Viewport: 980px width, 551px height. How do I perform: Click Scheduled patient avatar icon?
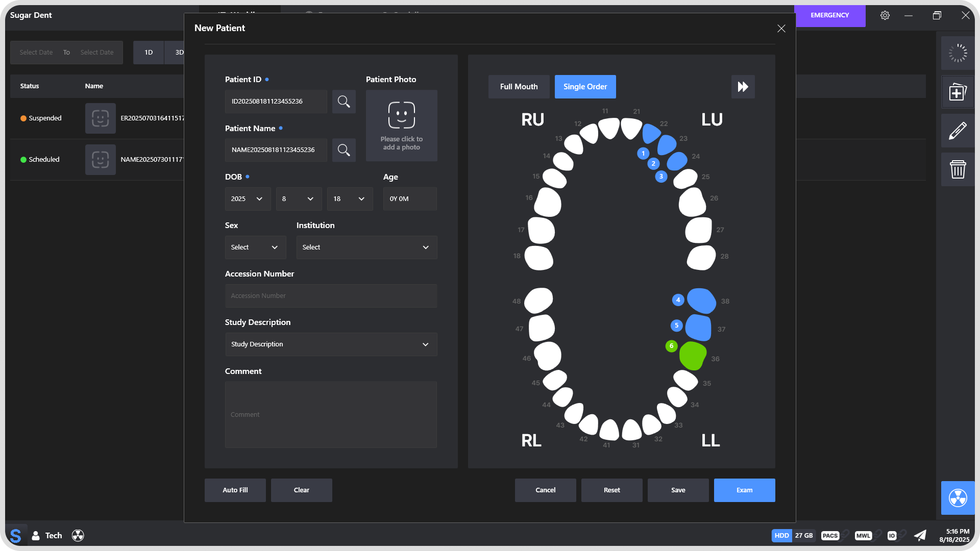[101, 160]
